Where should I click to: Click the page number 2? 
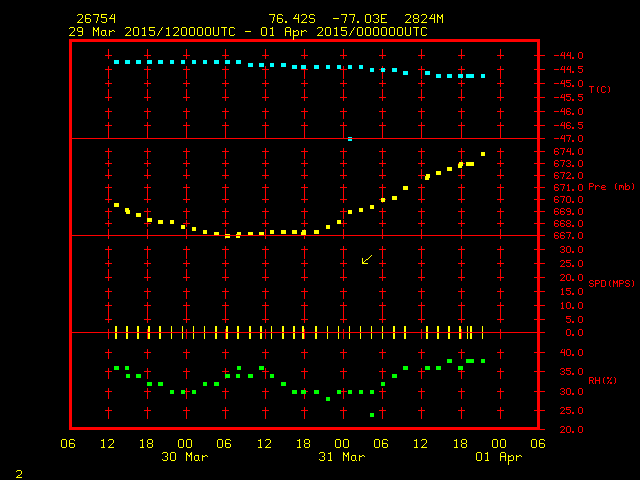19,474
